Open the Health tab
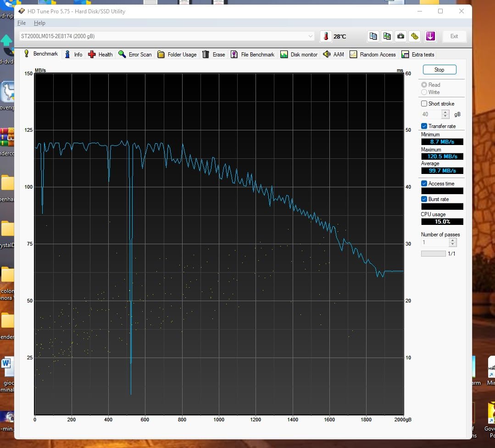Viewport: 495px width, 448px height. 100,54
